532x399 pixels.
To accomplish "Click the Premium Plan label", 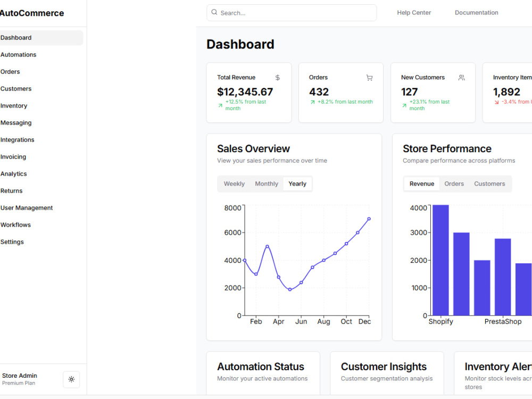I will tap(19, 383).
